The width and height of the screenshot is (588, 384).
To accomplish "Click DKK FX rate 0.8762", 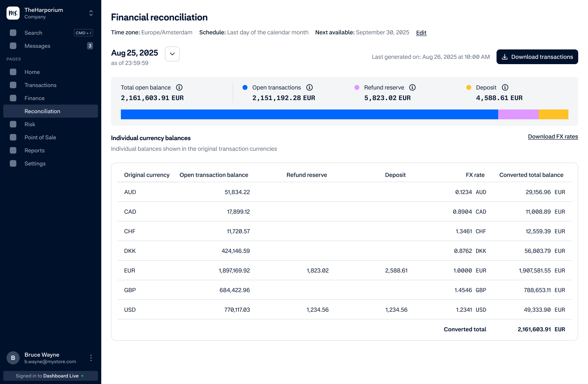I will click(x=463, y=251).
